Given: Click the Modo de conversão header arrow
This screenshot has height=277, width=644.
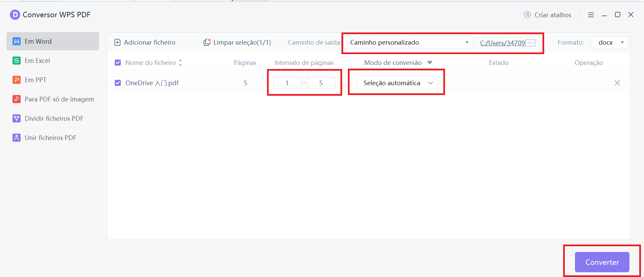Looking at the screenshot, I should coord(430,63).
